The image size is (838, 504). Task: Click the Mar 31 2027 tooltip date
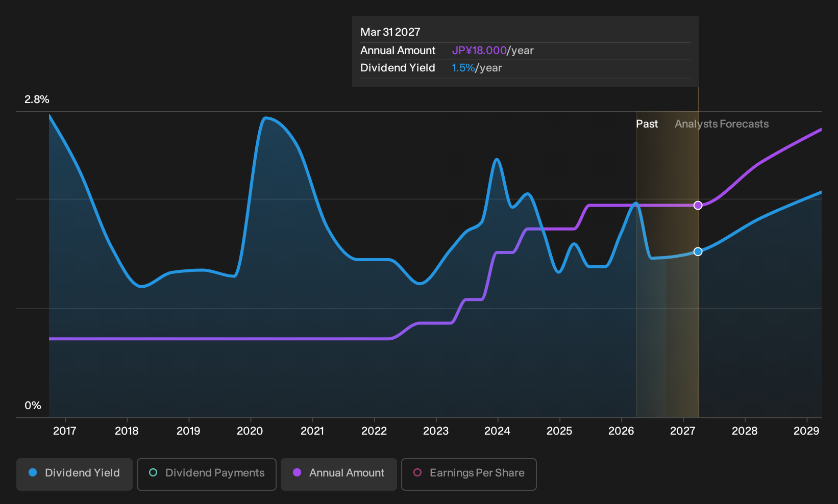click(390, 32)
